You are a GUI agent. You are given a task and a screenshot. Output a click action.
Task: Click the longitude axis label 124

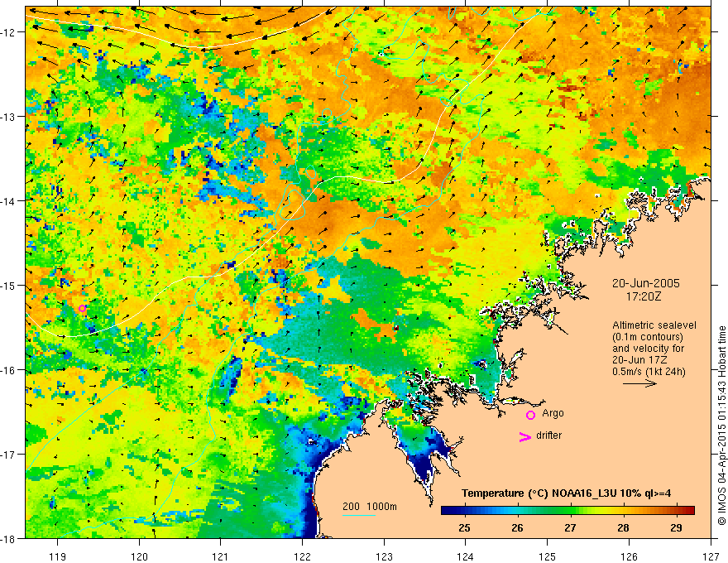point(466,556)
